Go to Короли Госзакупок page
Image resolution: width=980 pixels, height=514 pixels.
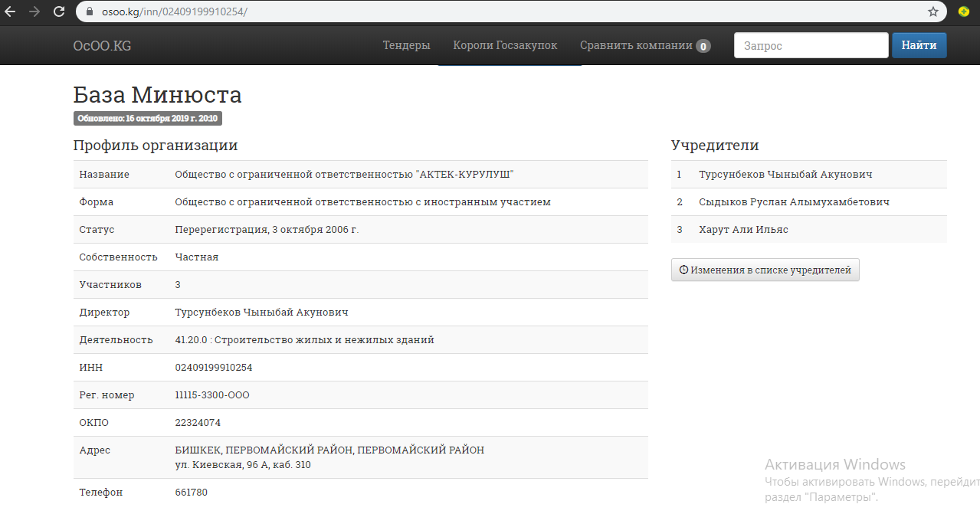(505, 45)
